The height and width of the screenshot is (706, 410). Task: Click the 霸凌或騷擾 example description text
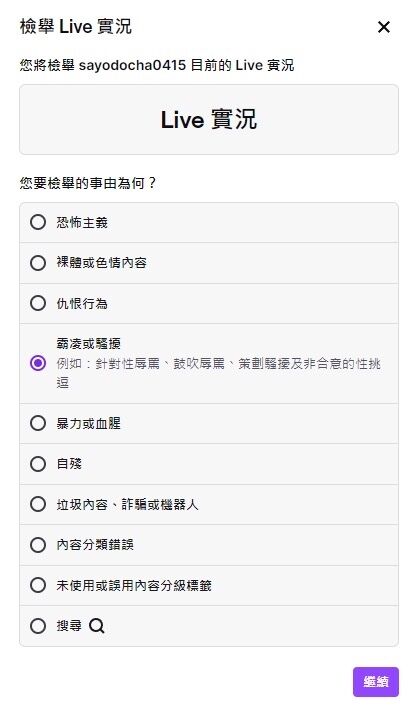pyautogui.click(x=219, y=373)
